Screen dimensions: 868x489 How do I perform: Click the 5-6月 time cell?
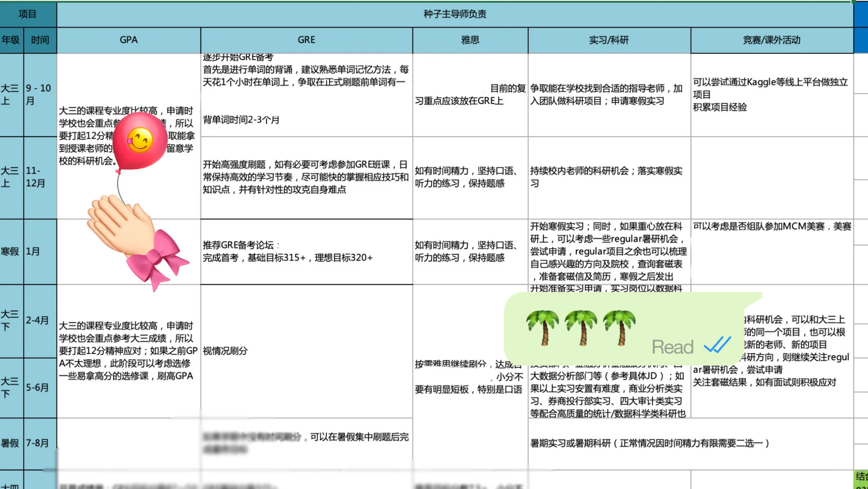pyautogui.click(x=40, y=388)
